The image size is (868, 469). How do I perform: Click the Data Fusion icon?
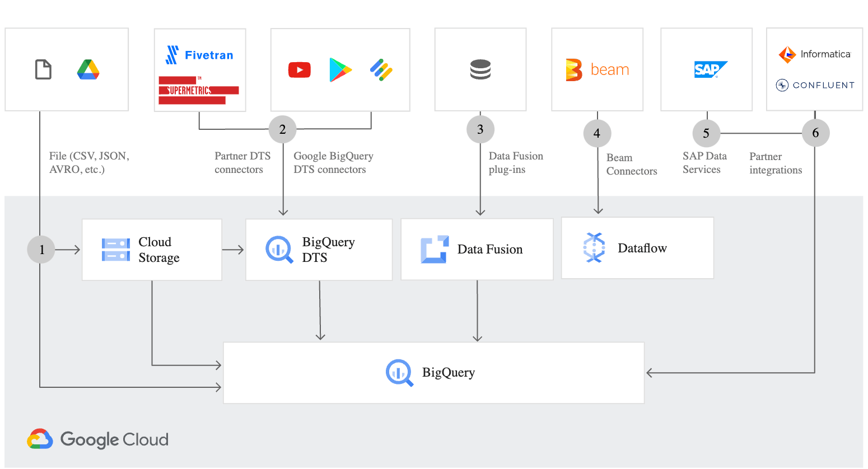[x=435, y=249]
